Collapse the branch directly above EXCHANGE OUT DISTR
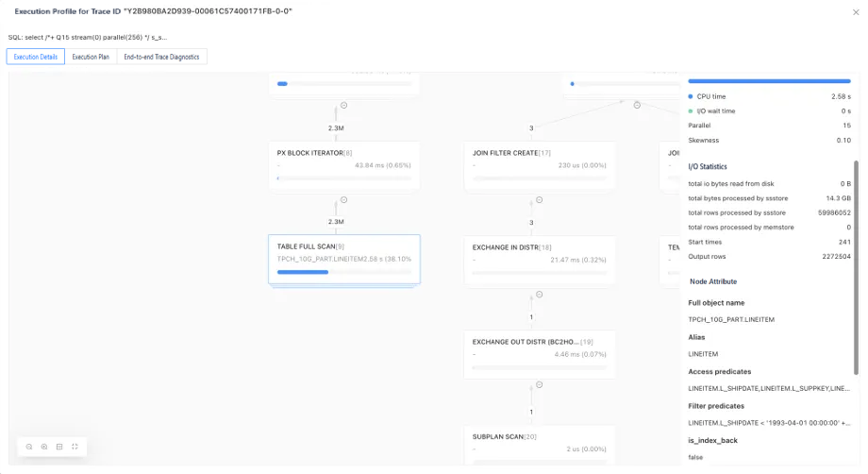The image size is (868, 474). pyautogui.click(x=539, y=294)
